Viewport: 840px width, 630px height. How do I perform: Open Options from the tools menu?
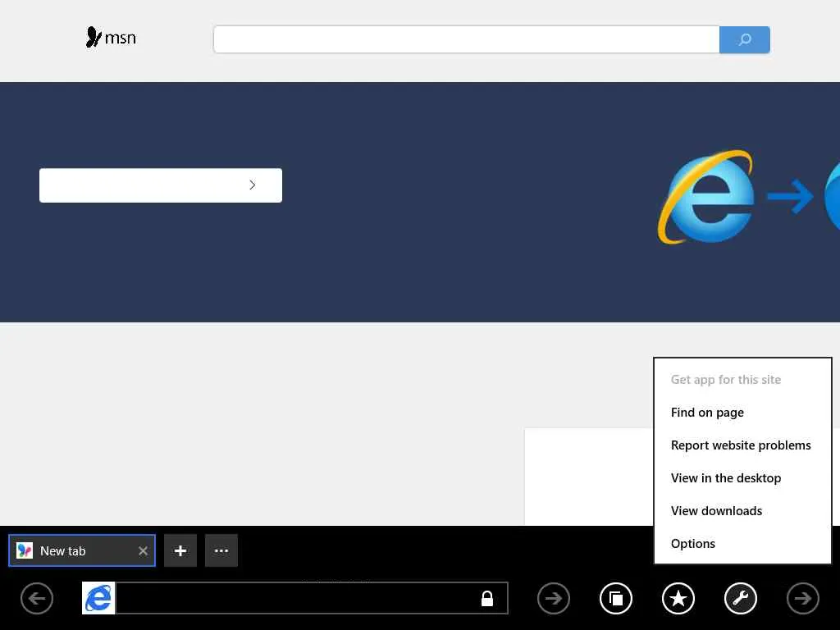[x=692, y=544]
